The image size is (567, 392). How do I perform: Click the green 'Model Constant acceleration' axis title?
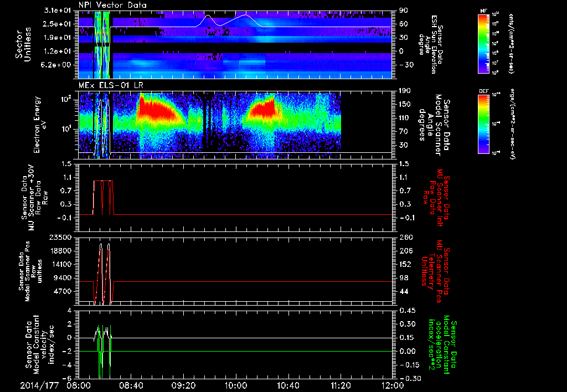[x=442, y=344]
